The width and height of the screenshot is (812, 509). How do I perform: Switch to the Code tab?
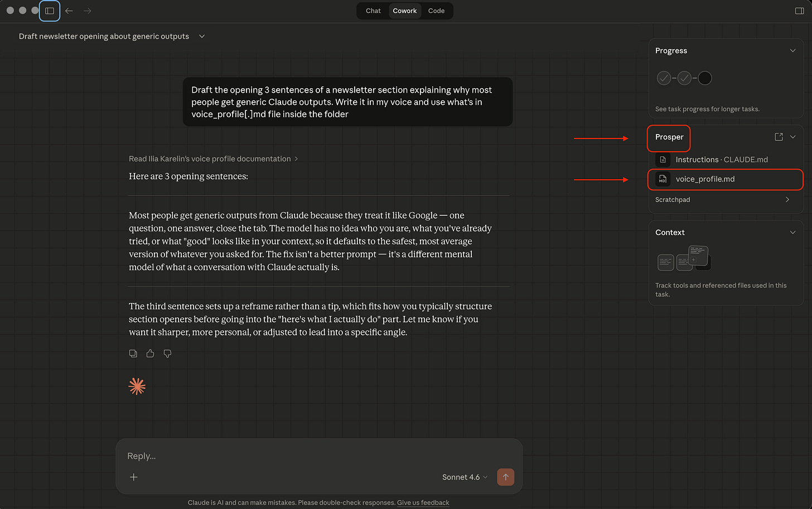coord(436,11)
